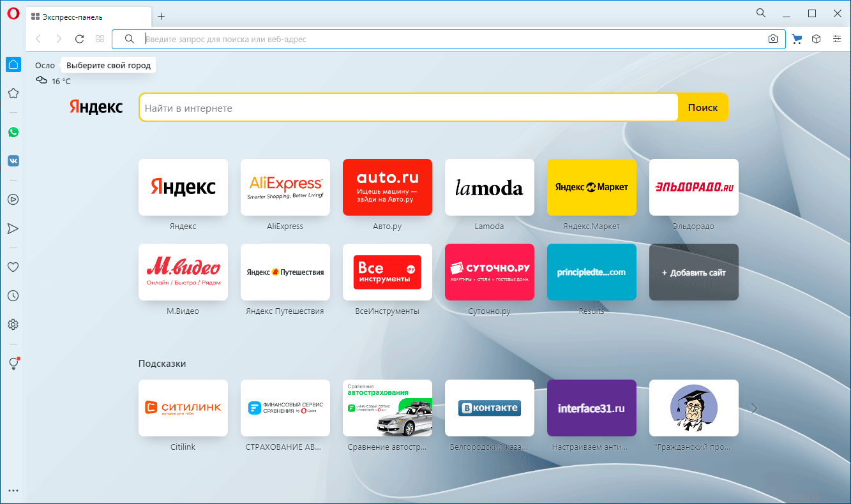Search tabs with the magnifier icon
The width and height of the screenshot is (851, 504).
pos(761,13)
